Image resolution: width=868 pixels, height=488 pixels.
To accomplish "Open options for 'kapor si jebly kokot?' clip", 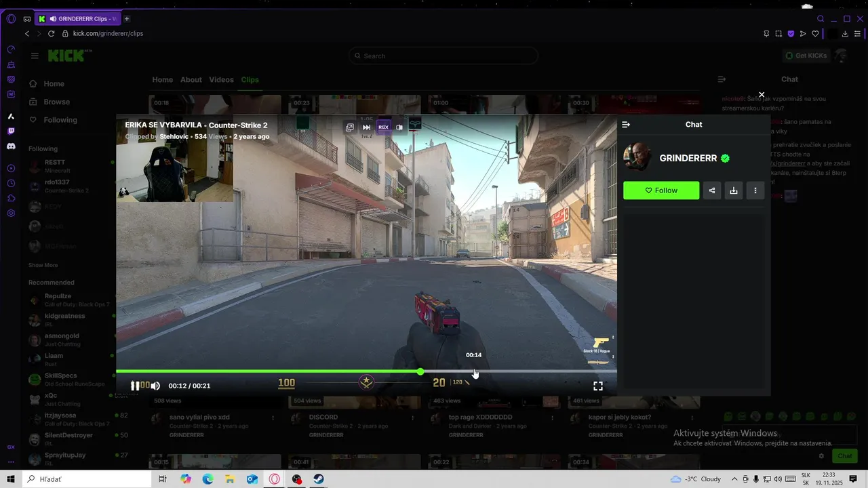I will click(692, 418).
